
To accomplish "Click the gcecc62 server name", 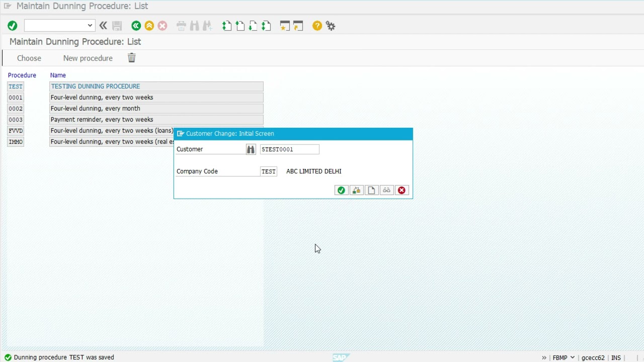I will pos(593,358).
